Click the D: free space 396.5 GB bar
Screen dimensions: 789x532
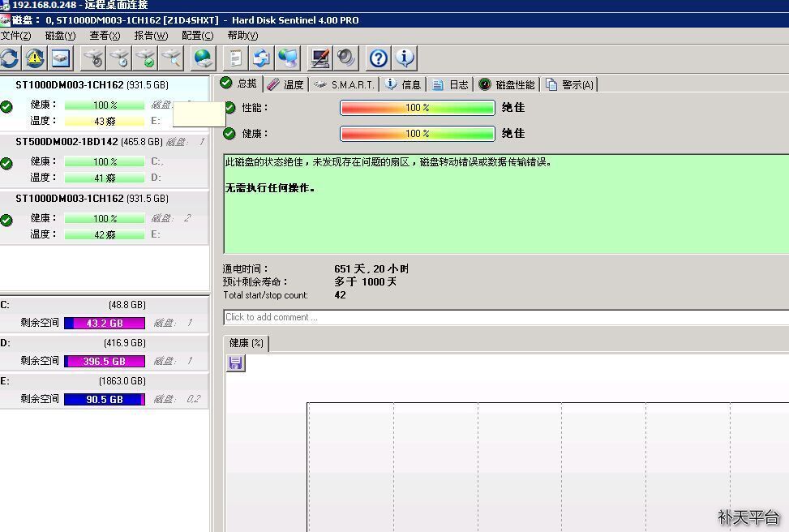105,362
